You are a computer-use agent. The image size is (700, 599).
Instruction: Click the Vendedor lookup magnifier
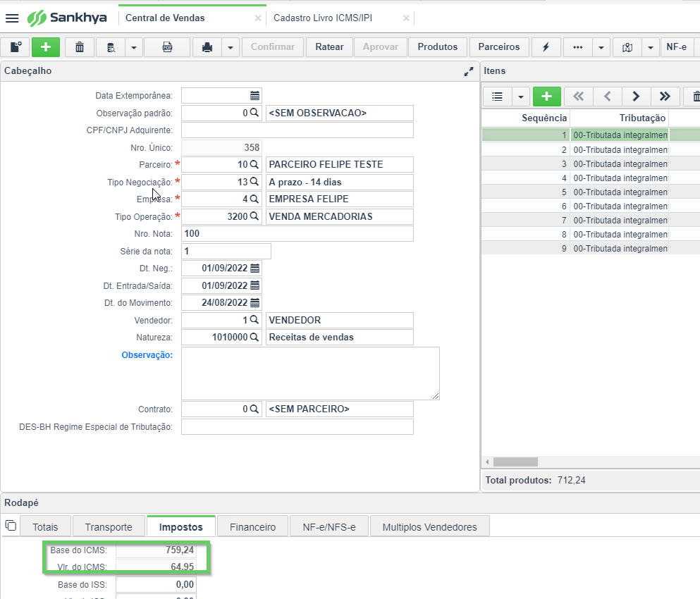[x=254, y=320]
